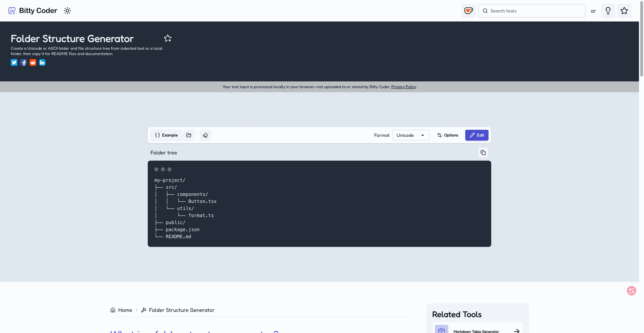Go to Home breadcrumb link
The image size is (644, 333).
(125, 310)
